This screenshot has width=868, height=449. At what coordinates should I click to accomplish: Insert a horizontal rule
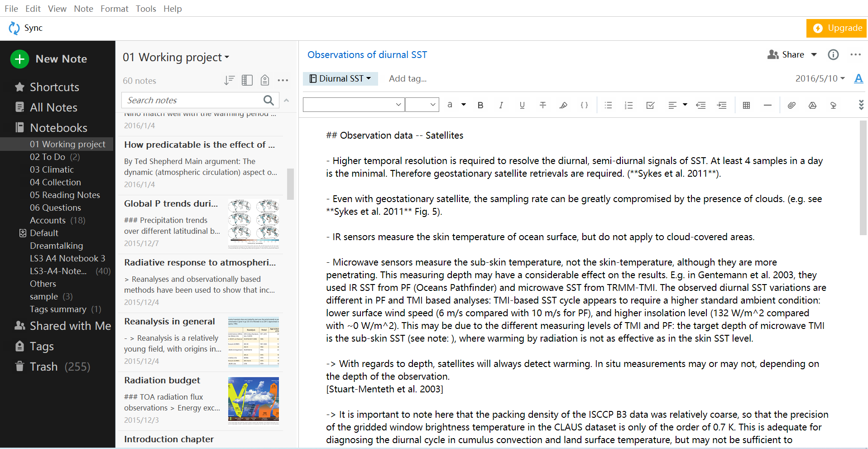pos(767,105)
